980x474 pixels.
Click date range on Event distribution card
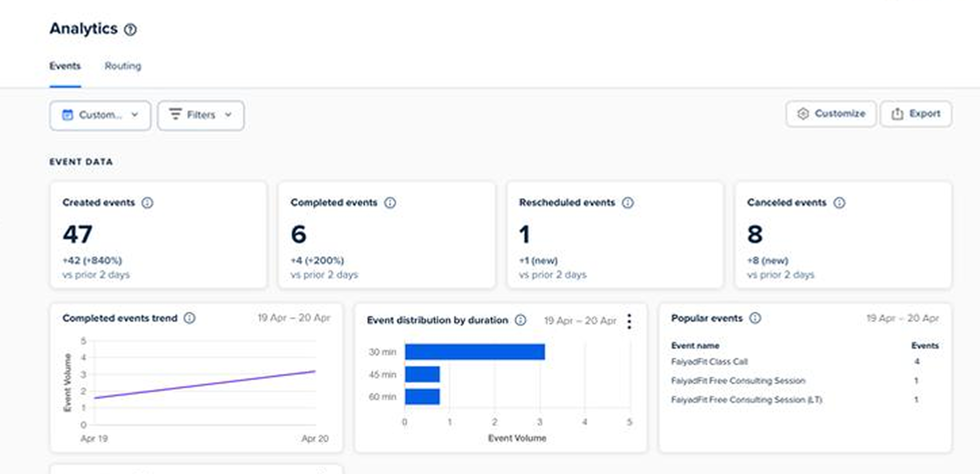click(x=580, y=321)
